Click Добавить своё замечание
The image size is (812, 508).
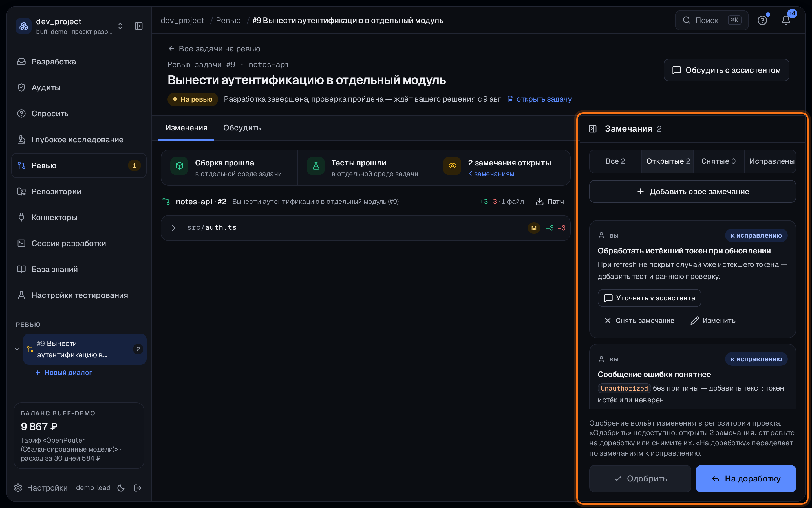(692, 192)
